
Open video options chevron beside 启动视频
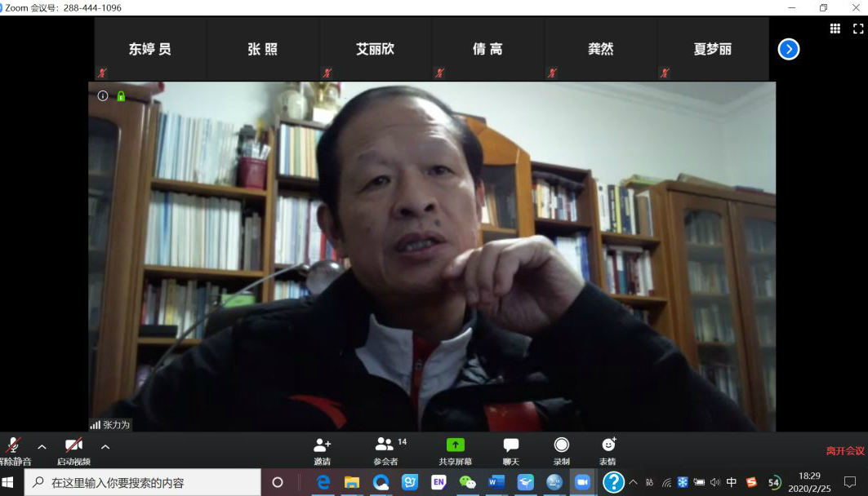105,447
